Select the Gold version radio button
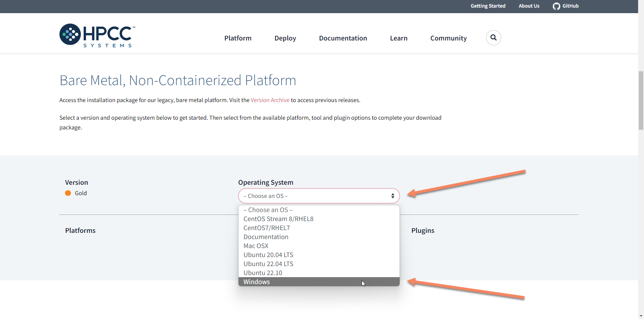Screen dimensions: 644x319 coord(68,193)
